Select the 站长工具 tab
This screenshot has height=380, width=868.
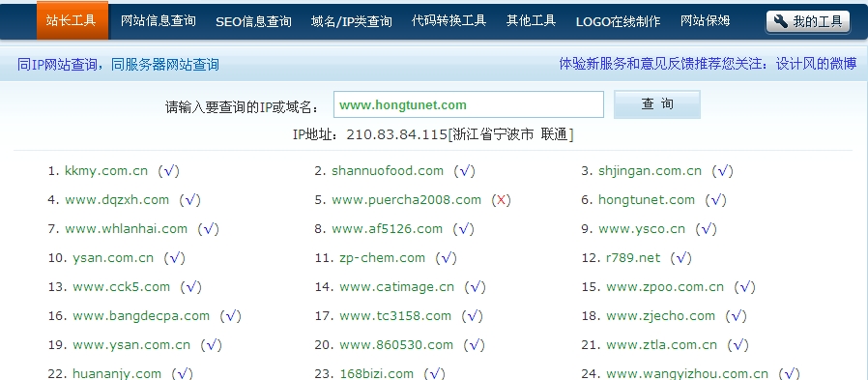[x=72, y=20]
